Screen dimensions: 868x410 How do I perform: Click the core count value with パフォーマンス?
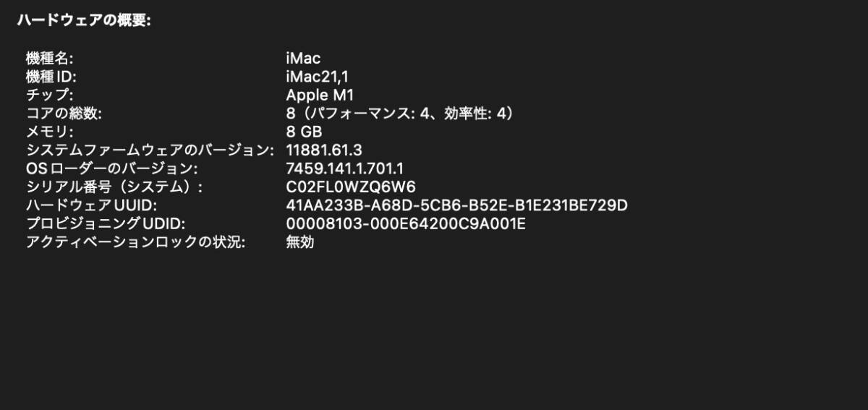click(x=401, y=114)
